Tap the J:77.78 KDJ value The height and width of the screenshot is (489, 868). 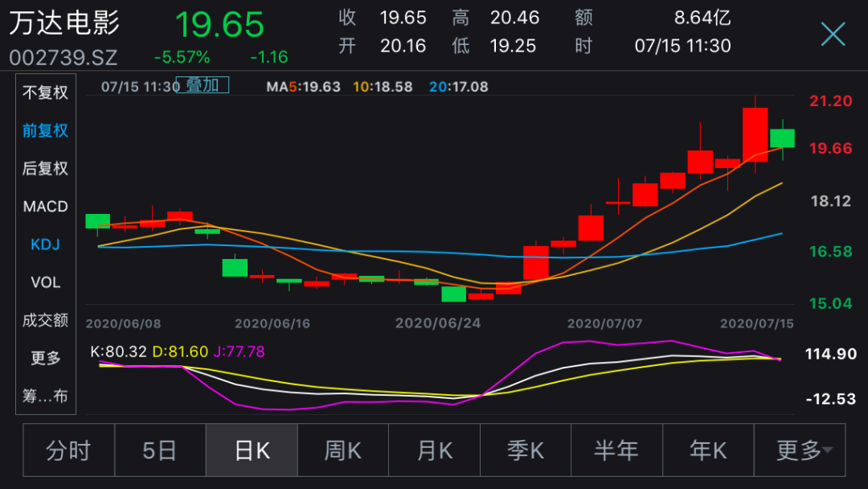tap(240, 351)
